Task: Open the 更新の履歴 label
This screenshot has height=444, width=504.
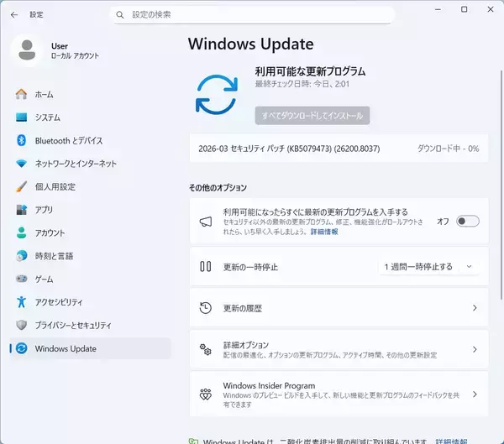Action: click(x=243, y=308)
